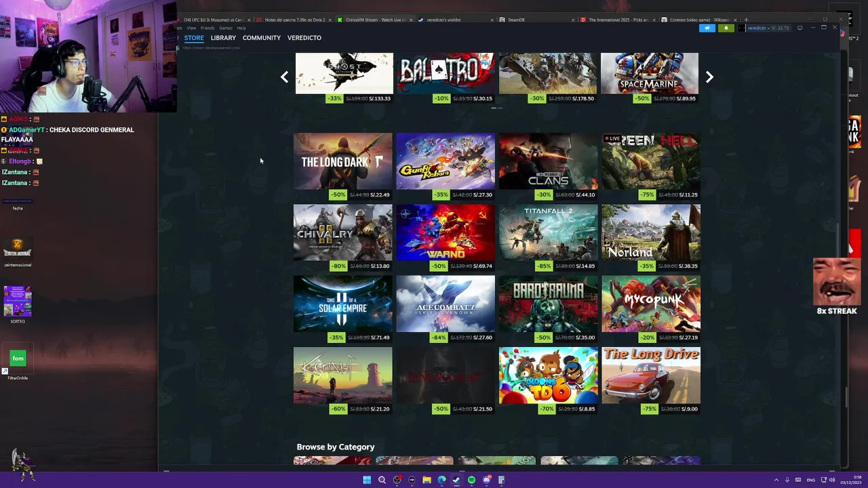This screenshot has width=868, height=488.
Task: Open the SORTEO desktop icon
Action: (x=18, y=304)
